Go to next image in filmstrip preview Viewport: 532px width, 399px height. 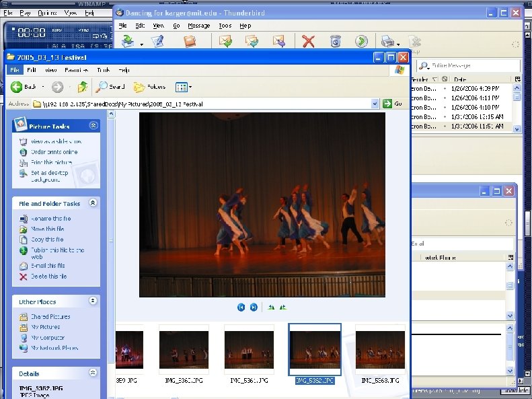click(x=254, y=307)
